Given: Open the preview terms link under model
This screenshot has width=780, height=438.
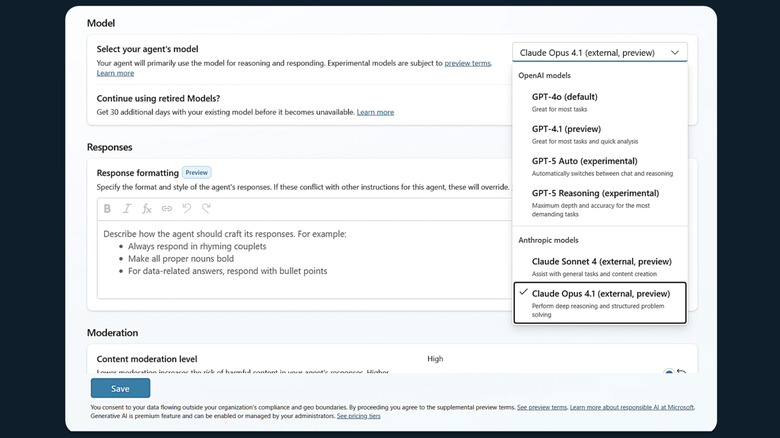Looking at the screenshot, I should tap(467, 63).
